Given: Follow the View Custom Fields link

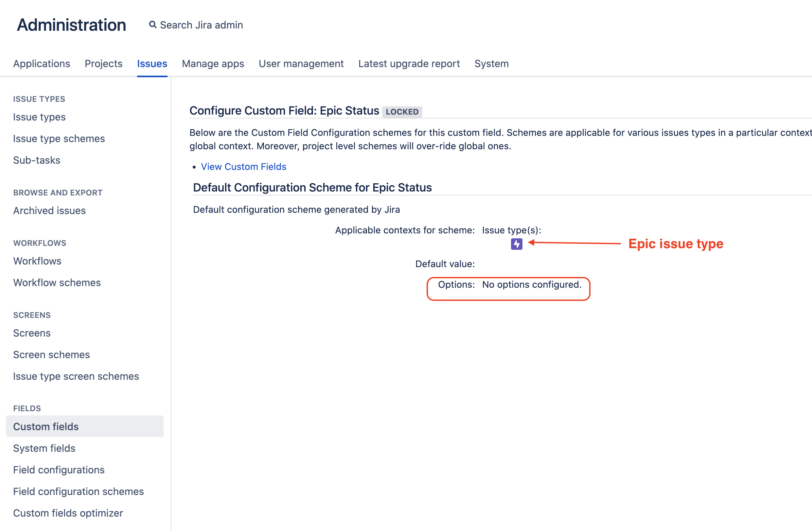Looking at the screenshot, I should [x=243, y=167].
